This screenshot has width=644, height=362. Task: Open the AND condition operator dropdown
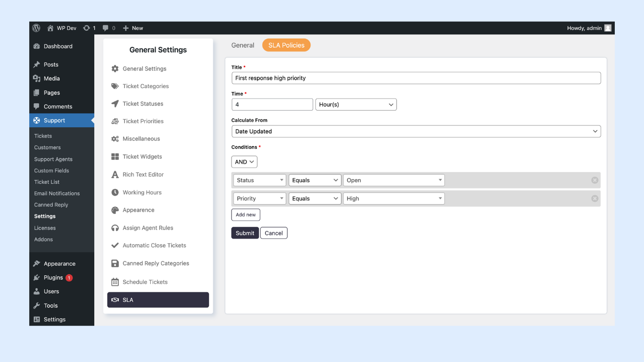(x=244, y=162)
